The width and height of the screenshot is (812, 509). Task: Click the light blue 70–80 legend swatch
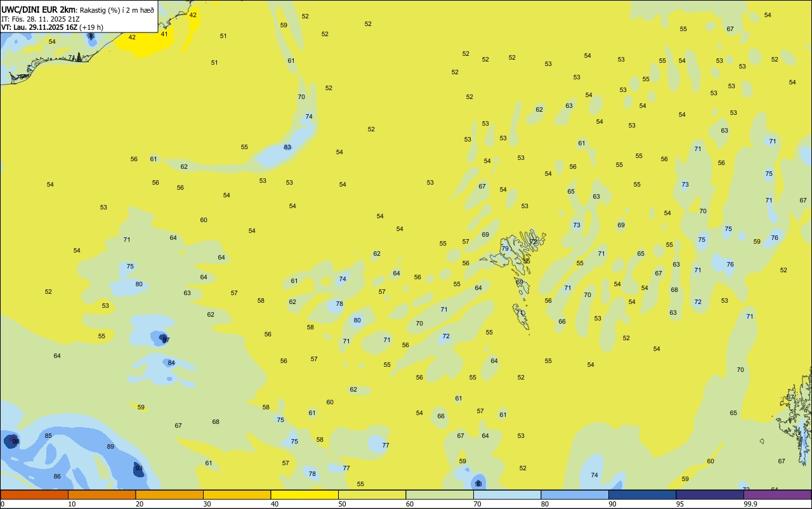(507, 494)
